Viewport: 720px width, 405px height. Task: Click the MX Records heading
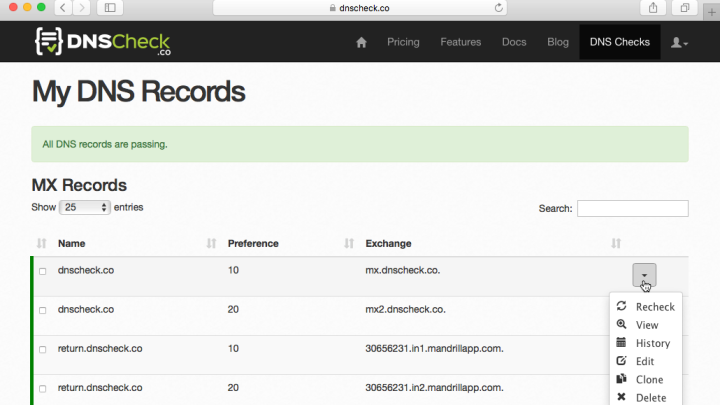point(79,185)
